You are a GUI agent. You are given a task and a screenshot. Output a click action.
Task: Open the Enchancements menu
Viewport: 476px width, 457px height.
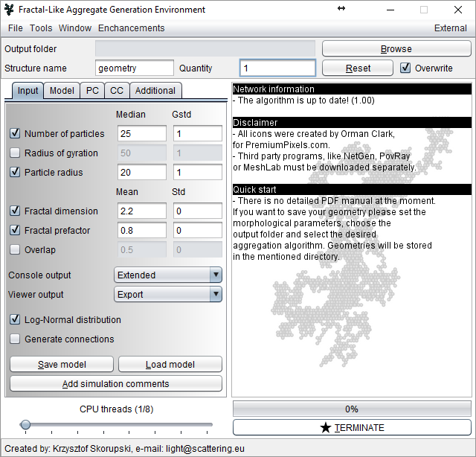point(131,28)
